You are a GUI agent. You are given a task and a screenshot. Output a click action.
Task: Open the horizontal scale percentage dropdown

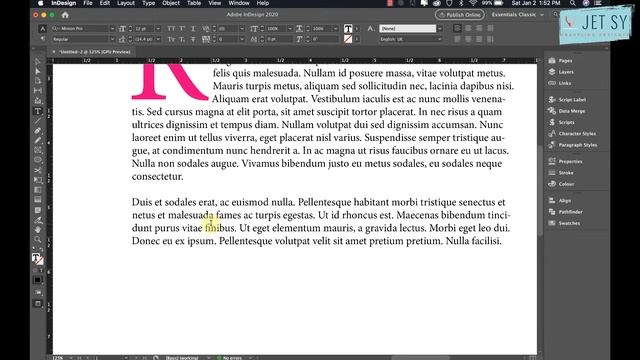pyautogui.click(x=336, y=29)
